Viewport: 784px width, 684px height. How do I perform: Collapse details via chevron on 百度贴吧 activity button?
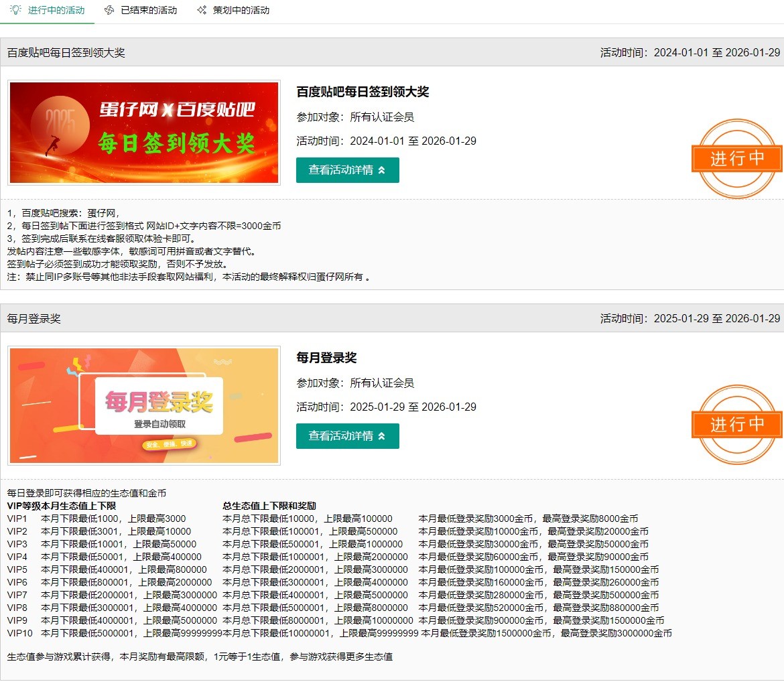pyautogui.click(x=382, y=170)
